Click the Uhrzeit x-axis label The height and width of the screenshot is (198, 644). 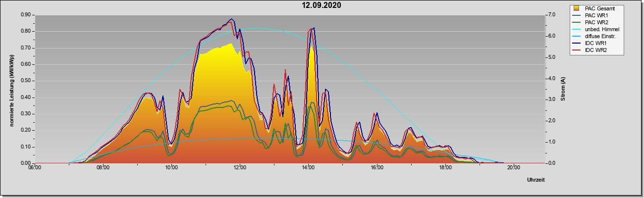pyautogui.click(x=536, y=180)
